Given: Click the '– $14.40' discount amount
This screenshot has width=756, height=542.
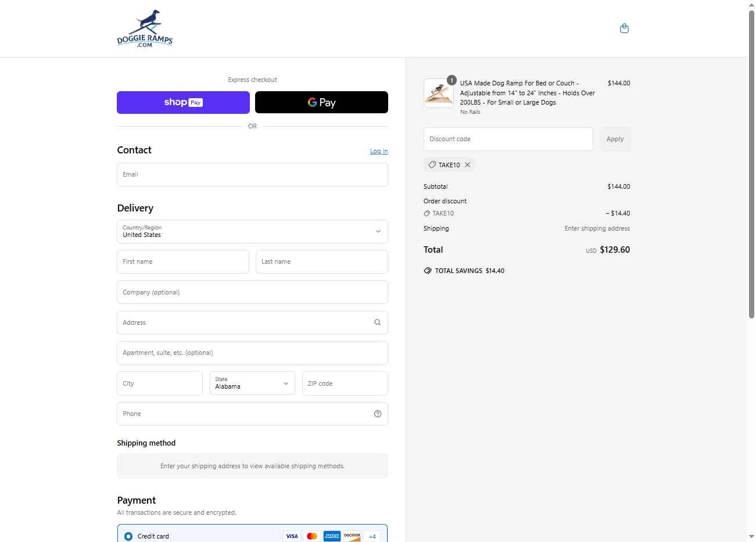Looking at the screenshot, I should click(x=618, y=213).
